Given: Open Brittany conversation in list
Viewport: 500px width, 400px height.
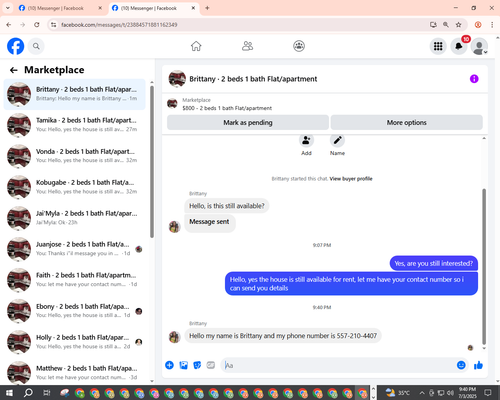Looking at the screenshot, I should (x=74, y=94).
